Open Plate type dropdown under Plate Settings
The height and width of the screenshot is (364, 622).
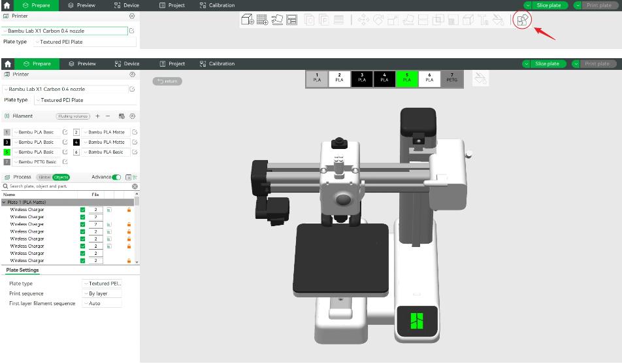102,284
